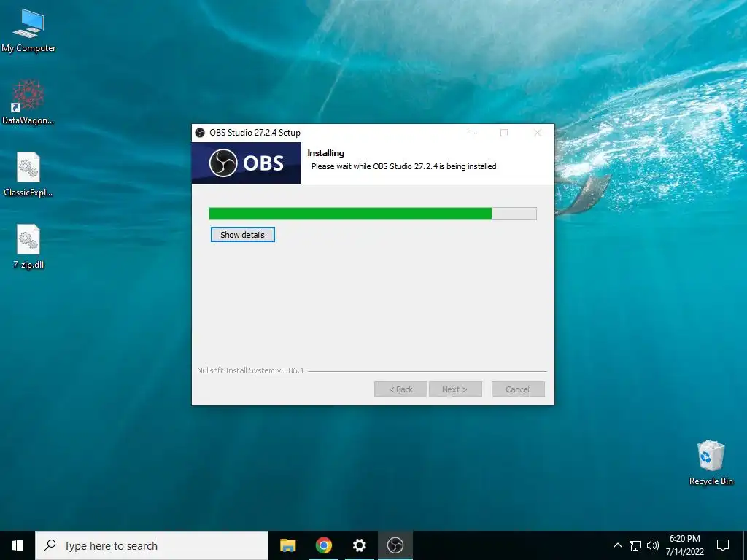Open File Explorer from the taskbar
The width and height of the screenshot is (747, 560).
click(x=287, y=545)
